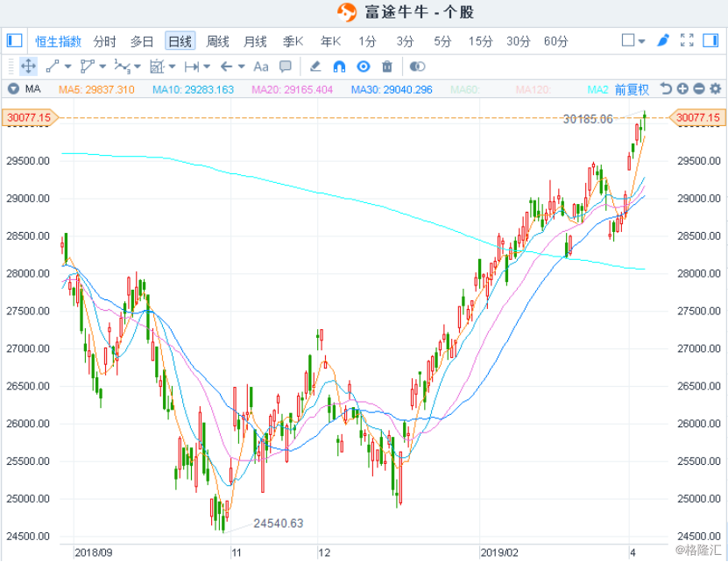Select the Aa text annotation tool
The image size is (728, 562).
coord(261,67)
